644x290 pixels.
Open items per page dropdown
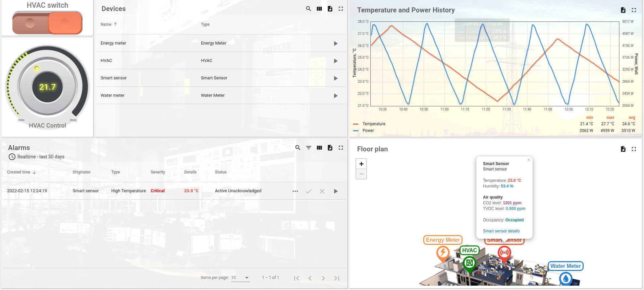click(240, 278)
